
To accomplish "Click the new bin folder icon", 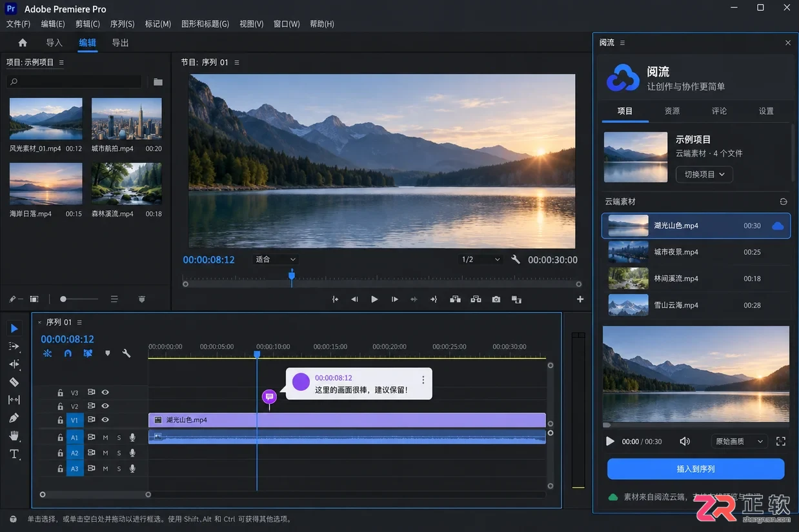I will coord(158,82).
